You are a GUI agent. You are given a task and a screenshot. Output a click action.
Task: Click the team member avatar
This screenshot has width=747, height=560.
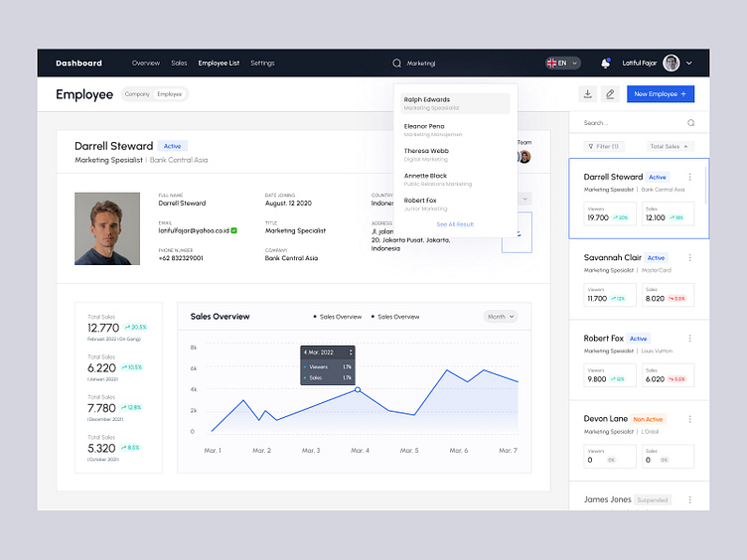(525, 157)
